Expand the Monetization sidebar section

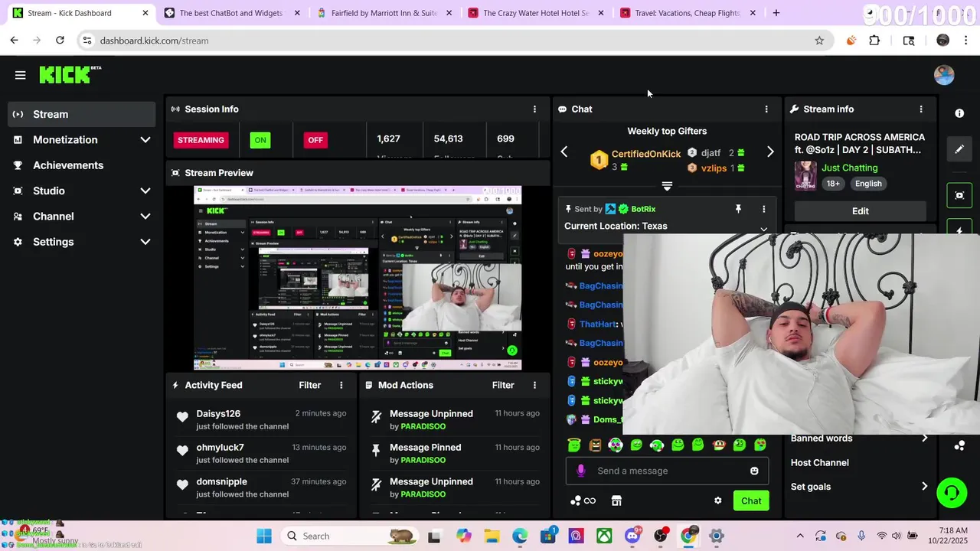point(145,140)
